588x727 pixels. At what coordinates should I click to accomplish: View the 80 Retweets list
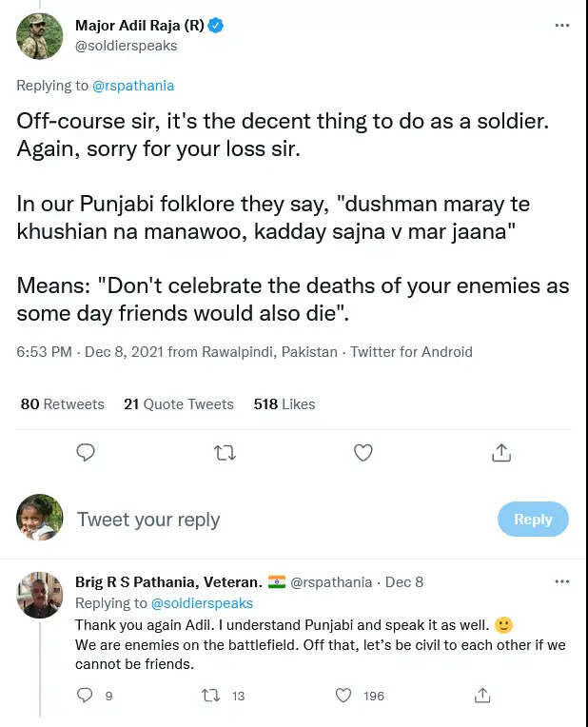pos(63,404)
